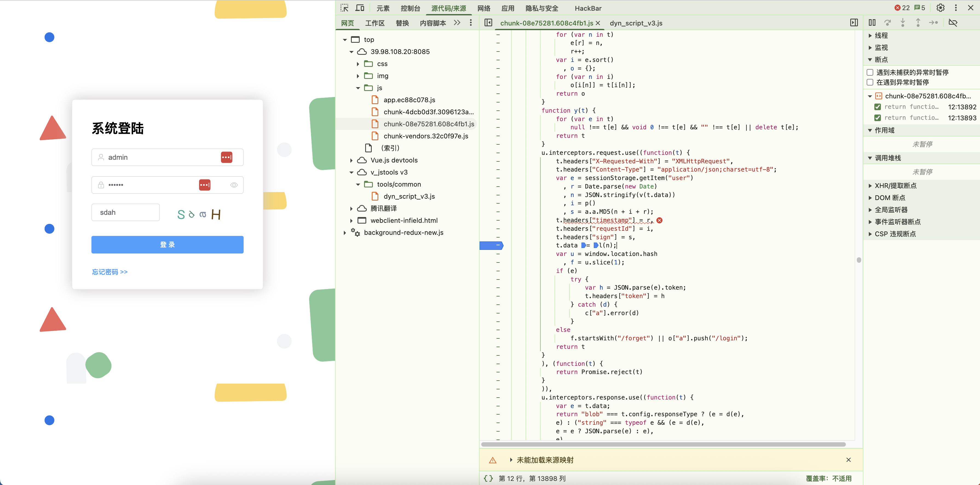Expand the 未能加载来源映射 warning details
The height and width of the screenshot is (485, 980).
click(x=511, y=460)
